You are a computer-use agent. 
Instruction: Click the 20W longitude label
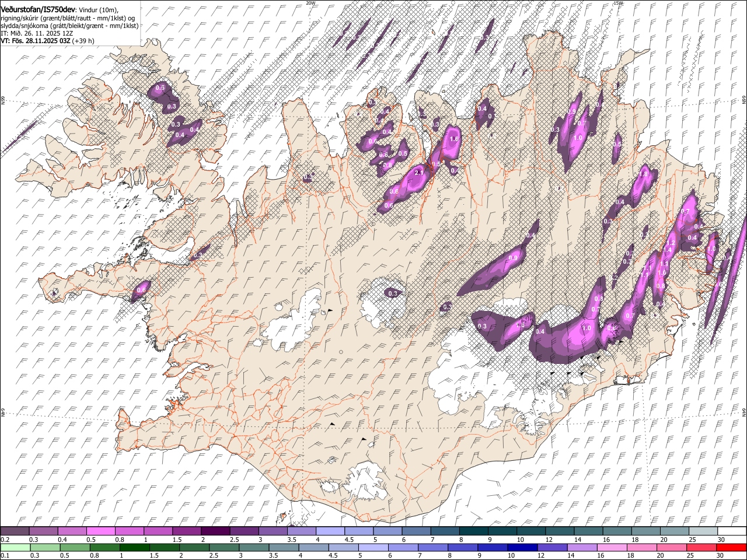click(310, 3)
